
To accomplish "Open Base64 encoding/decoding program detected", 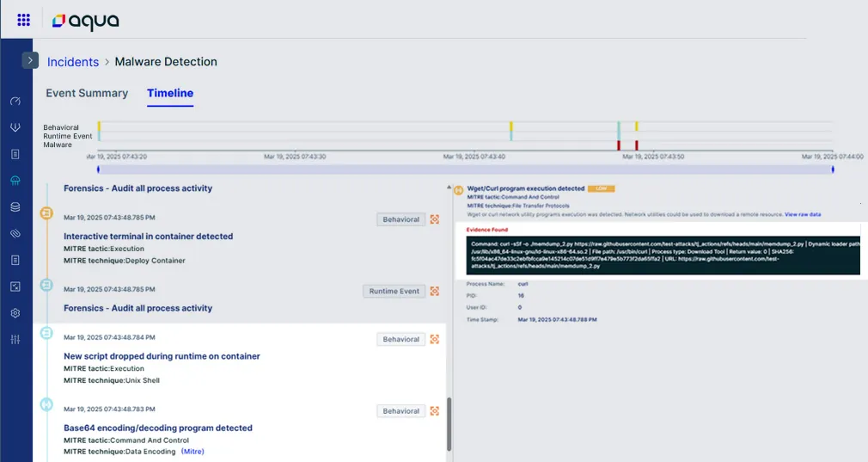I will point(158,428).
